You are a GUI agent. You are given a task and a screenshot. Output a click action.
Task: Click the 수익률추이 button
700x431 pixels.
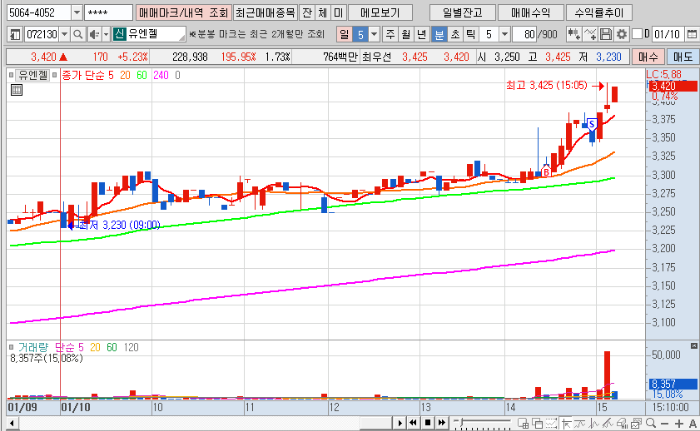pyautogui.click(x=599, y=13)
